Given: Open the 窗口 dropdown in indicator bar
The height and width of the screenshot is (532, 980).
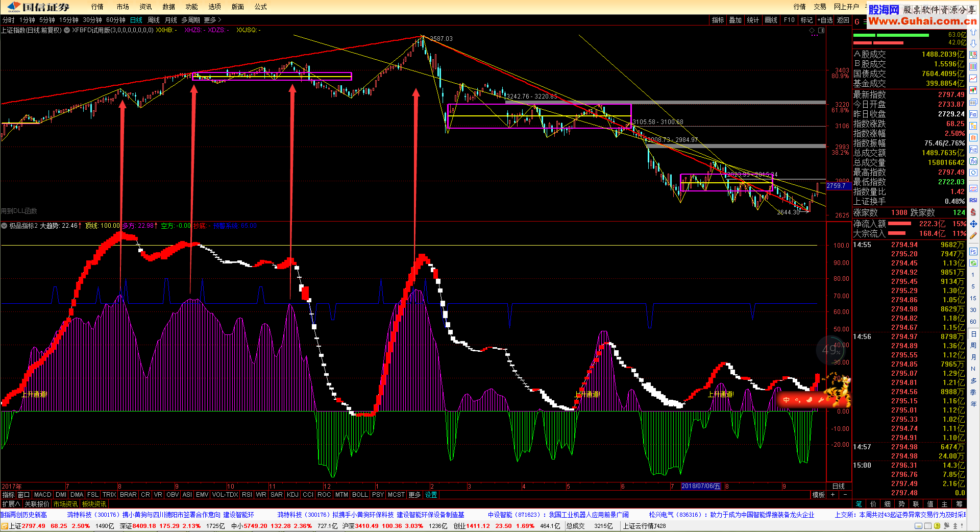Looking at the screenshot, I should tap(23, 495).
